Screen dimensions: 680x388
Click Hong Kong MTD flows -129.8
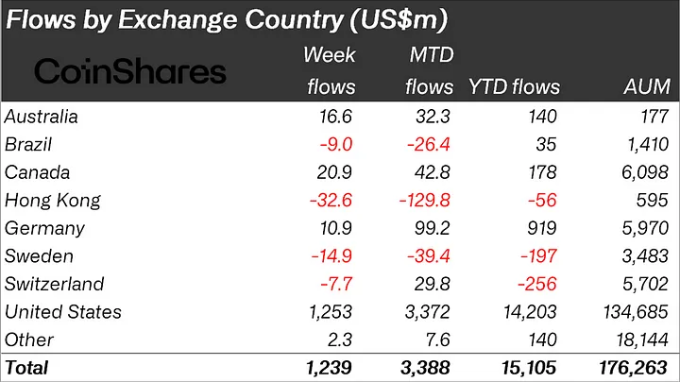point(425,200)
